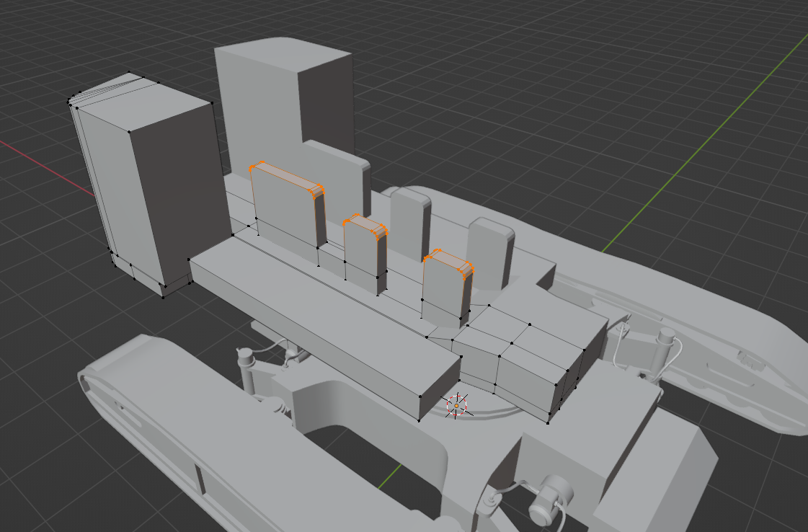Click the 3D cursor crosshair marker
The image size is (808, 532).
tap(456, 406)
